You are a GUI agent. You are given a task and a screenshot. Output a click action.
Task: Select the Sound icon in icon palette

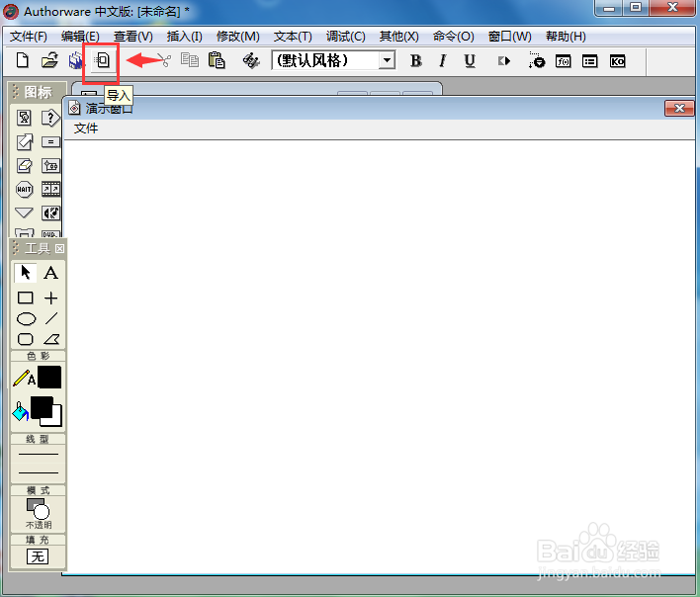coord(50,213)
